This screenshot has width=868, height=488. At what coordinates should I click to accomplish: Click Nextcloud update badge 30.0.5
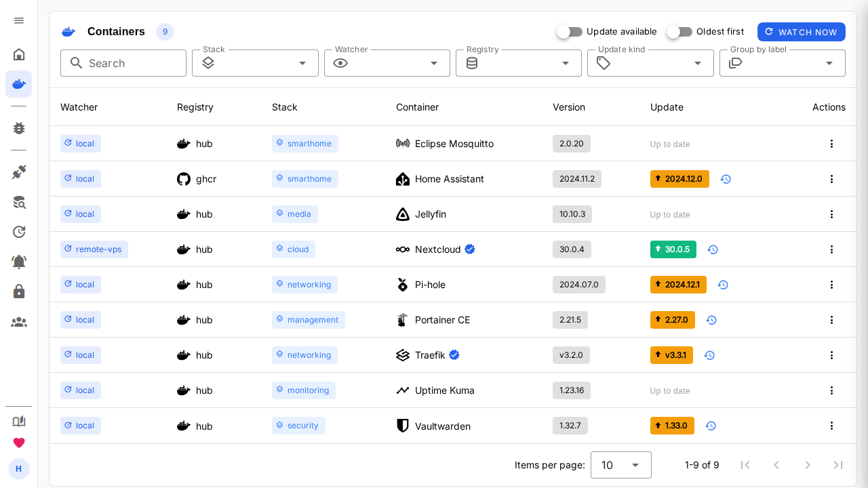673,249
